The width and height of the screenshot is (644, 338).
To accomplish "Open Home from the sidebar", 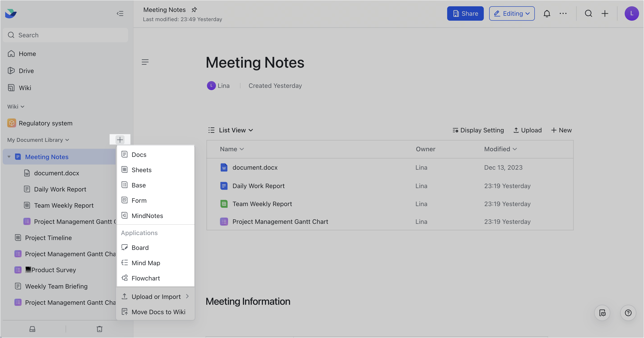I will point(27,53).
